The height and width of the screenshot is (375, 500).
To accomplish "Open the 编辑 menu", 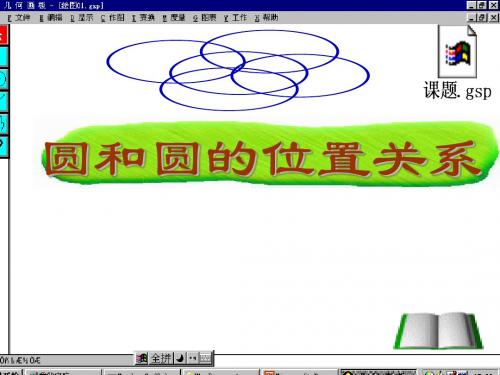I will pos(51,18).
